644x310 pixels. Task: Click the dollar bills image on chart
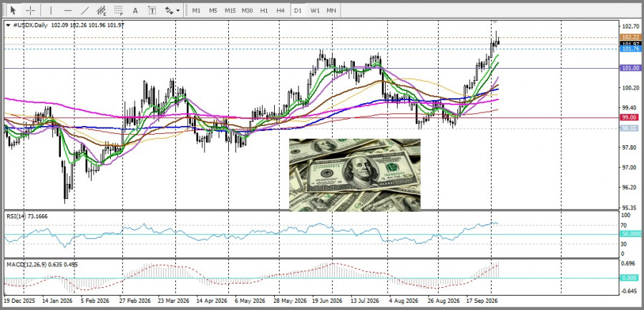coord(354,175)
